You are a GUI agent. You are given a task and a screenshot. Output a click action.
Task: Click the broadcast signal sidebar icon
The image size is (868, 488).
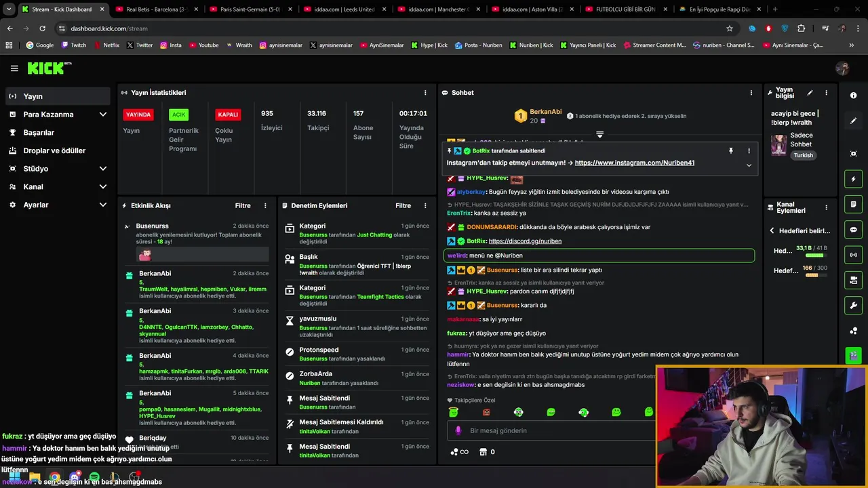[853, 255]
